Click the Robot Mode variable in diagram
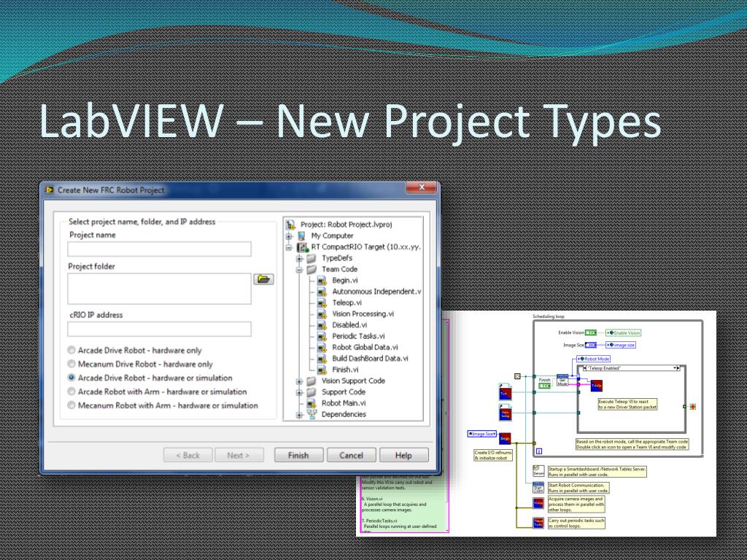 [x=594, y=359]
